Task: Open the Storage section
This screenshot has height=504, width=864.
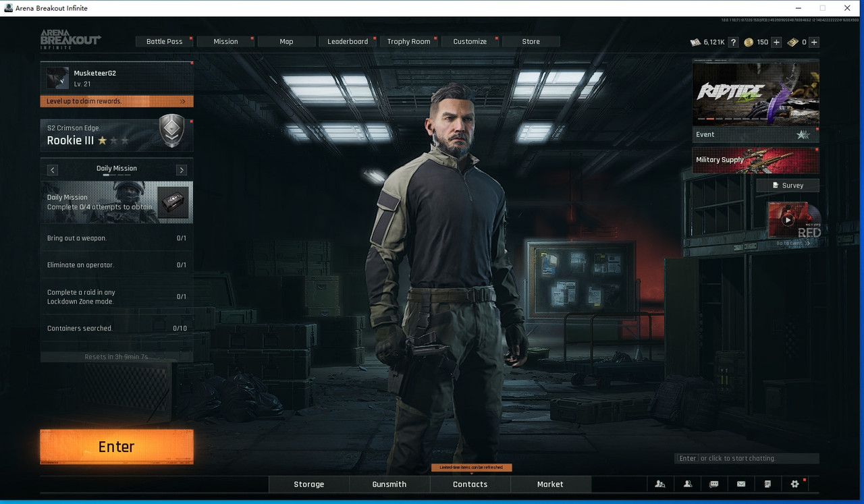Action: coord(309,484)
